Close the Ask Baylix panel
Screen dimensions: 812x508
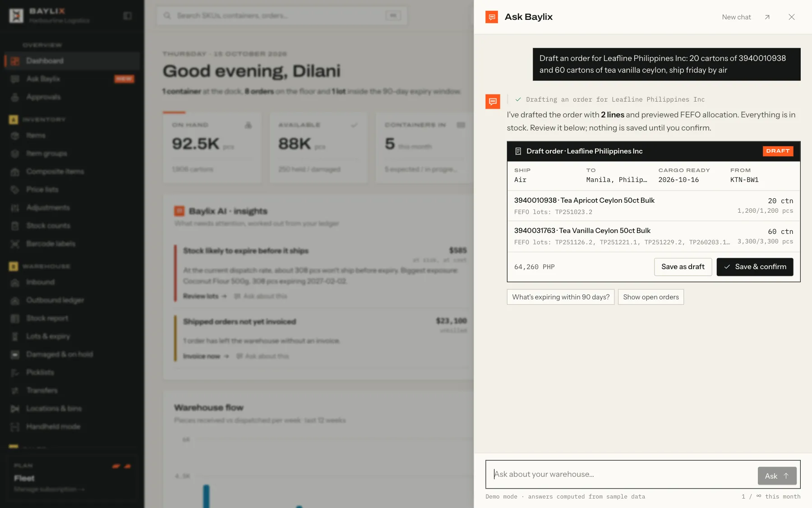[792, 17]
